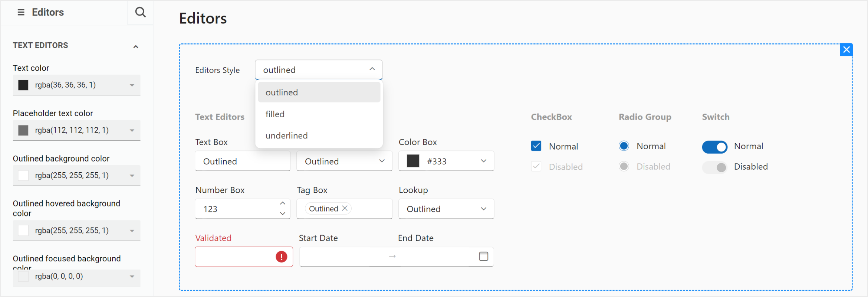
Task: Click the Start Date input field
Action: coord(343,257)
